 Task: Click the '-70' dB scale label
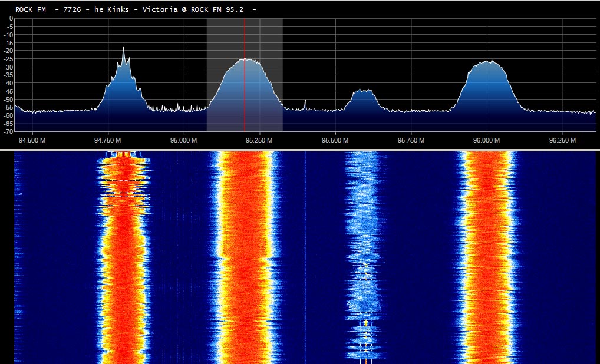point(8,131)
